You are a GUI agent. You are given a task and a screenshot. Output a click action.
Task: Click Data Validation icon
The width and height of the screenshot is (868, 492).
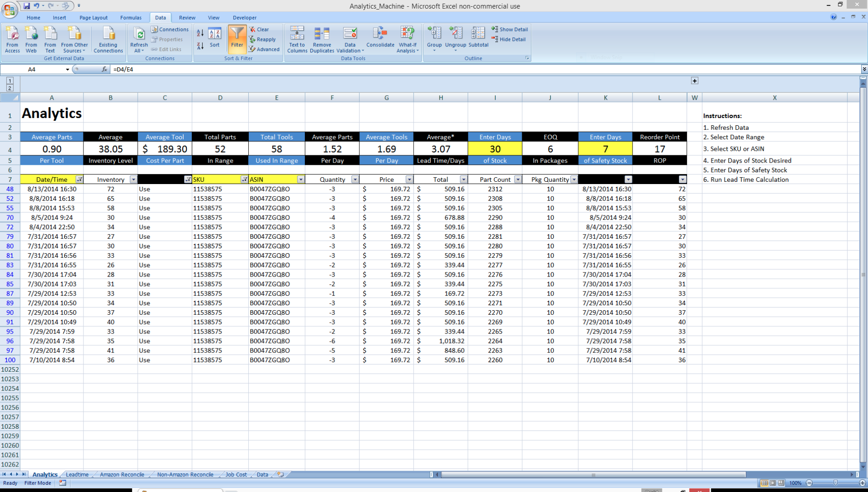(350, 34)
